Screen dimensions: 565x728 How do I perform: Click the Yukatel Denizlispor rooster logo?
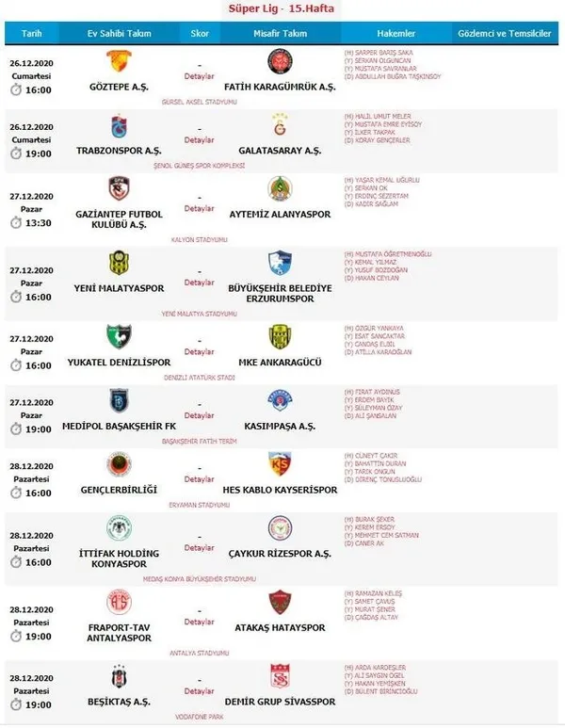(119, 336)
